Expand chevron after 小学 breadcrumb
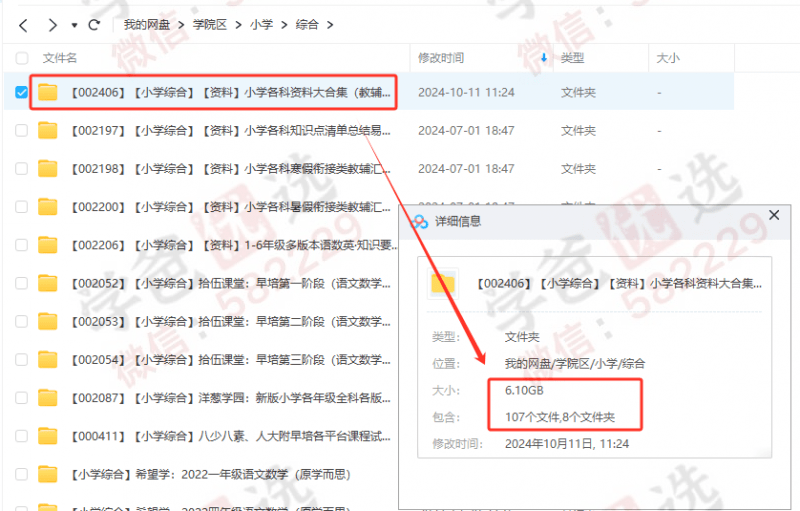This screenshot has height=511, width=800. click(284, 25)
